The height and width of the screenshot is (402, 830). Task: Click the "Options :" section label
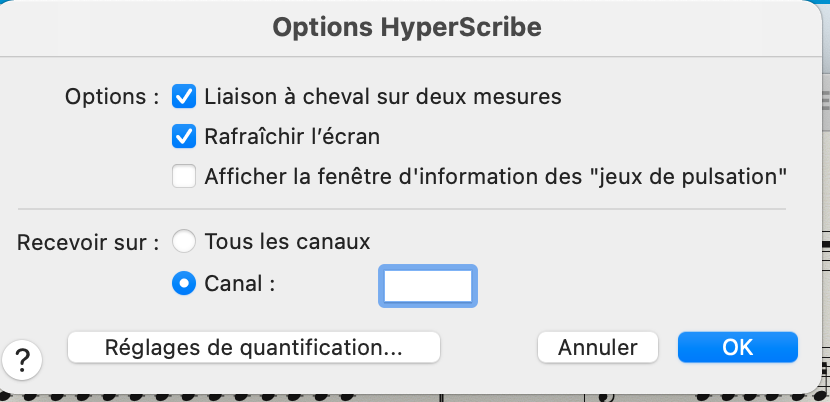(112, 97)
